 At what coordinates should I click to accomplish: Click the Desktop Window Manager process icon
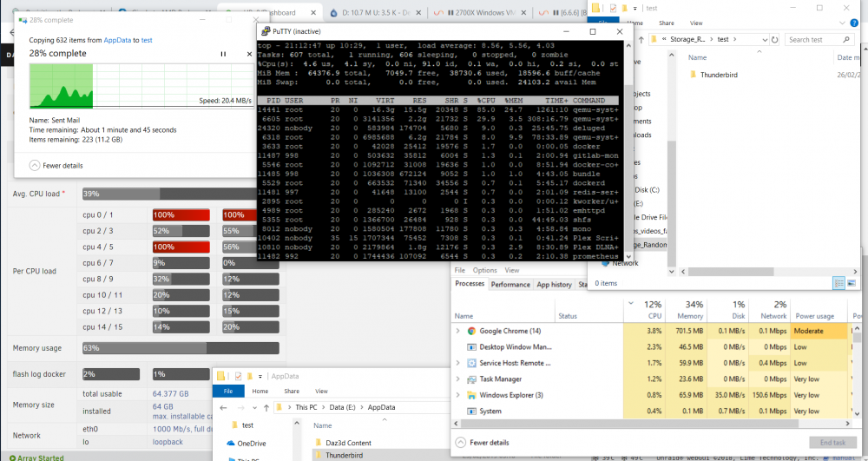point(471,347)
